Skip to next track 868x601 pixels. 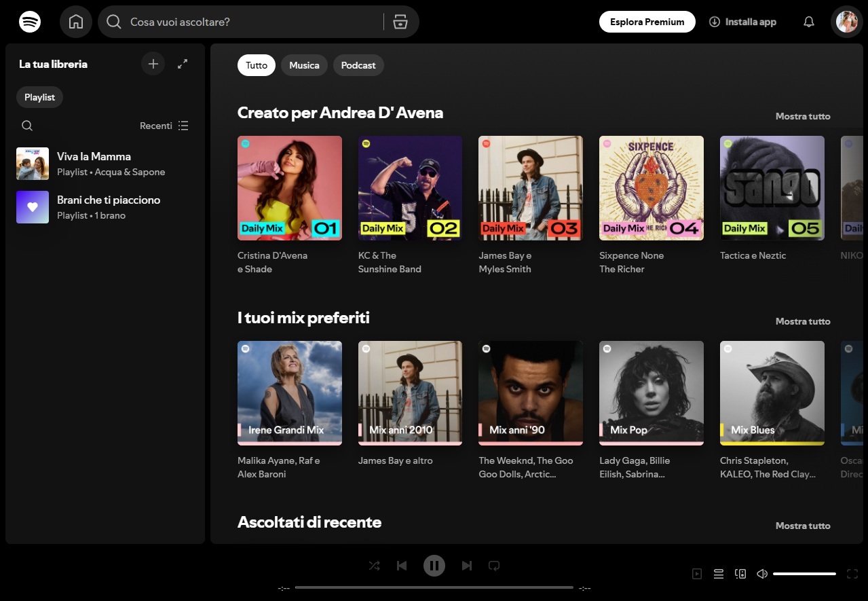pyautogui.click(x=466, y=565)
